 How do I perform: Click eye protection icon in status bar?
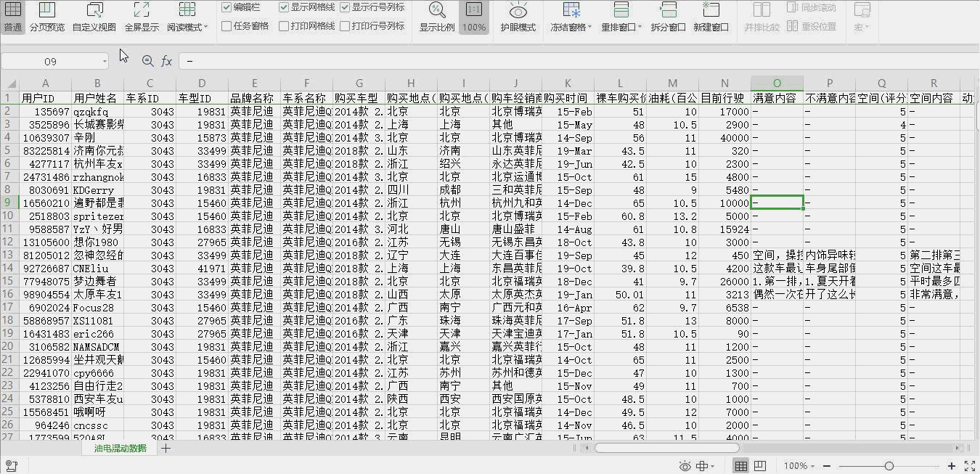coord(685,466)
